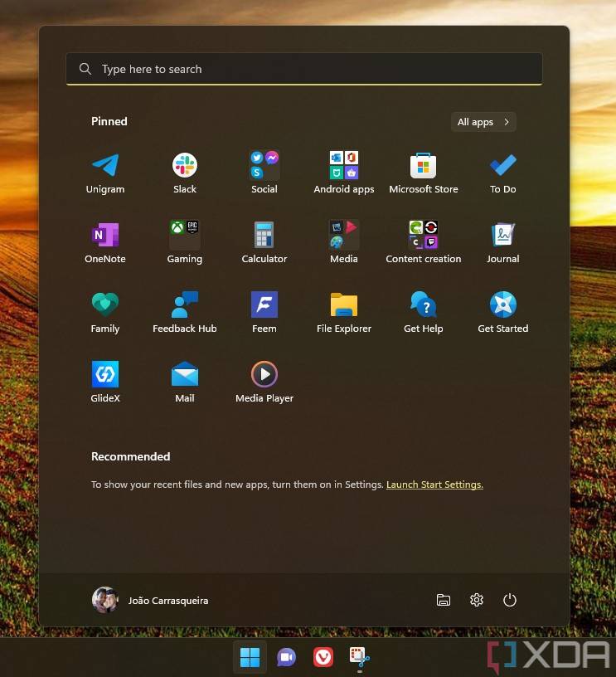Launch Media Player

(264, 382)
